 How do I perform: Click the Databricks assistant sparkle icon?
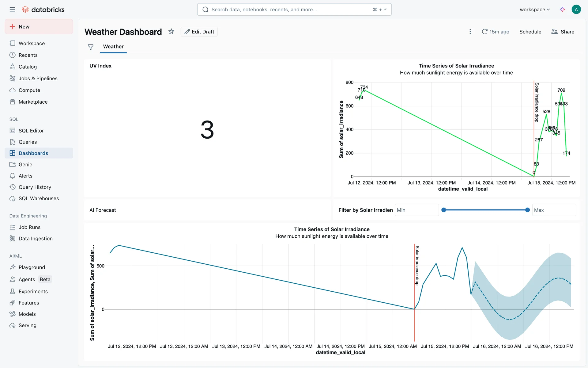562,10
